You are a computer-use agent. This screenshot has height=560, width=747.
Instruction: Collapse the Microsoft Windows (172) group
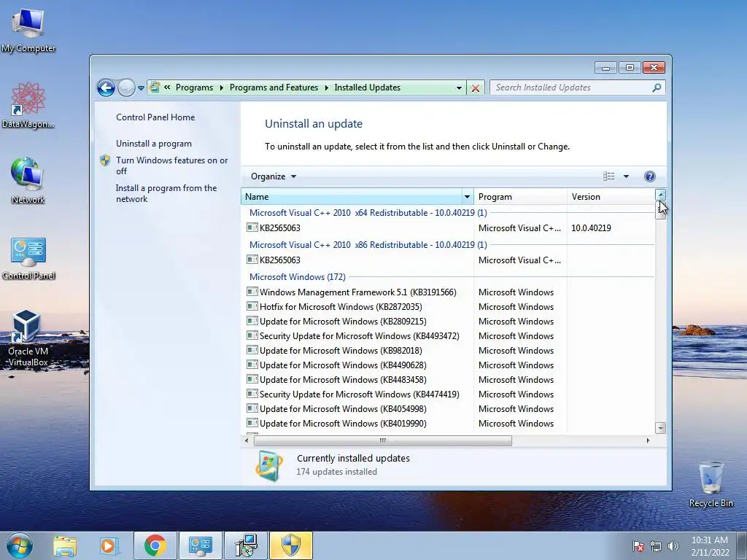point(298,276)
